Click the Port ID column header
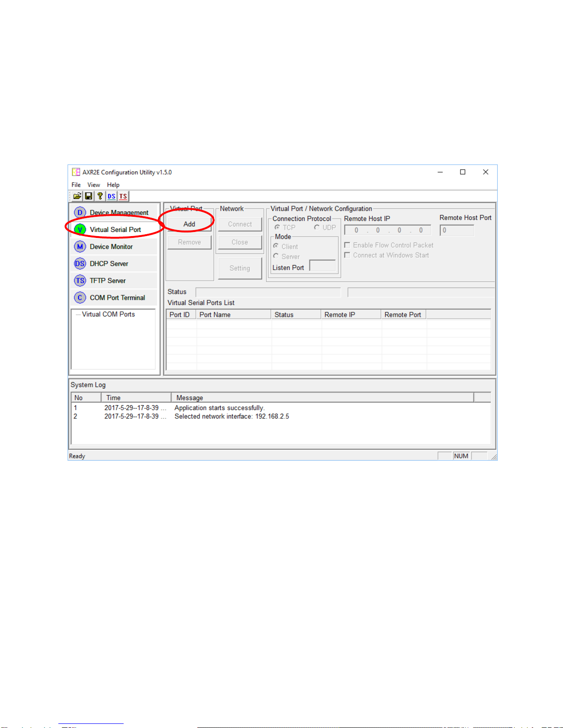The height and width of the screenshot is (728, 563). click(181, 315)
